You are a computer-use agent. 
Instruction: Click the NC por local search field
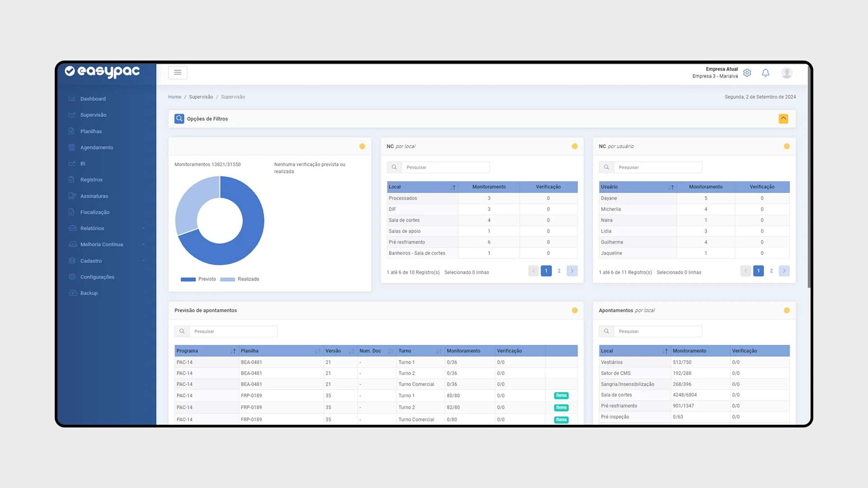(x=445, y=168)
